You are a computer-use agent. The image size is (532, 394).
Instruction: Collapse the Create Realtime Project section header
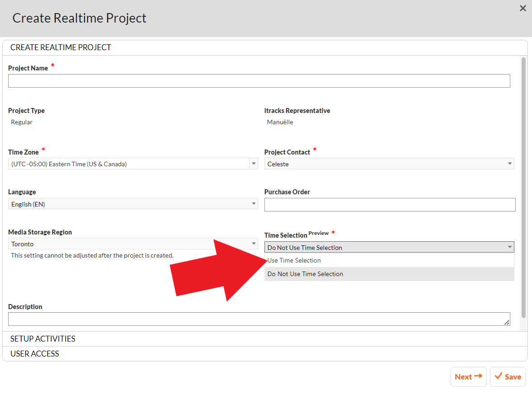(x=61, y=47)
